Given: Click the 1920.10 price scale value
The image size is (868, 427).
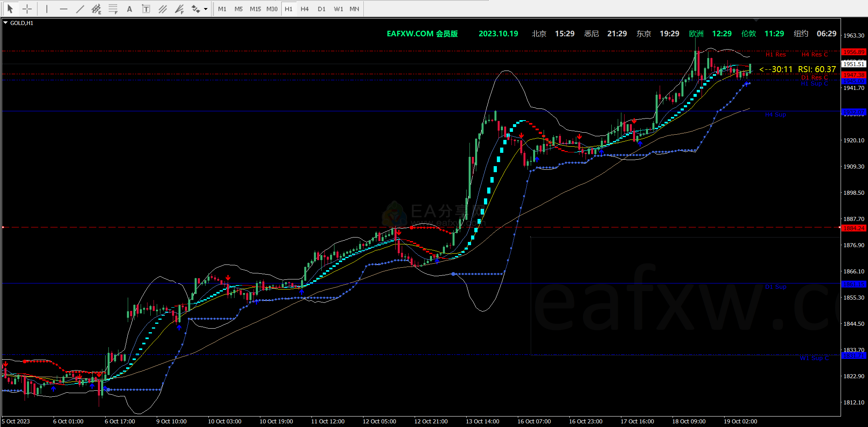Looking at the screenshot, I should point(854,140).
